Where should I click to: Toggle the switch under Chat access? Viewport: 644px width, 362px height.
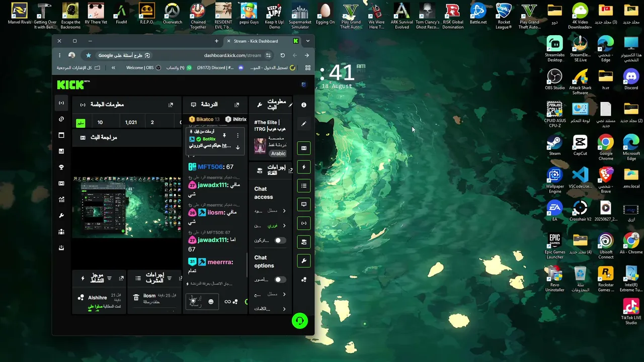pos(280,240)
